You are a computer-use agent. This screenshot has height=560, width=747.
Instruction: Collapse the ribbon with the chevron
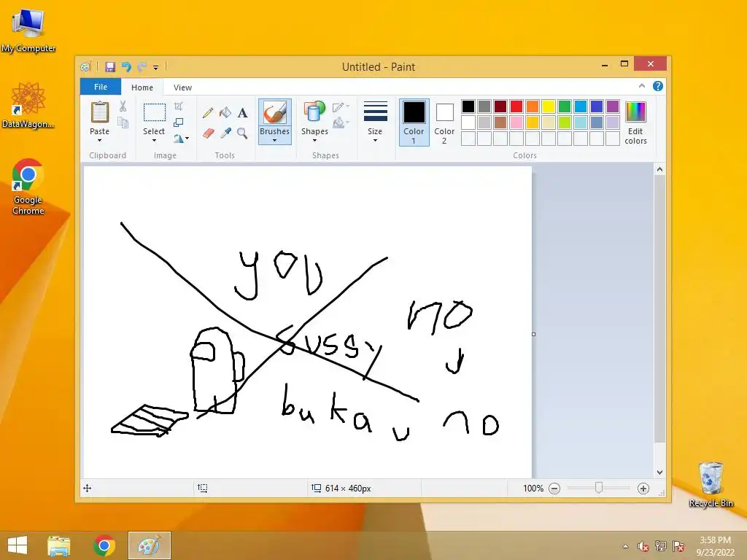pos(642,86)
